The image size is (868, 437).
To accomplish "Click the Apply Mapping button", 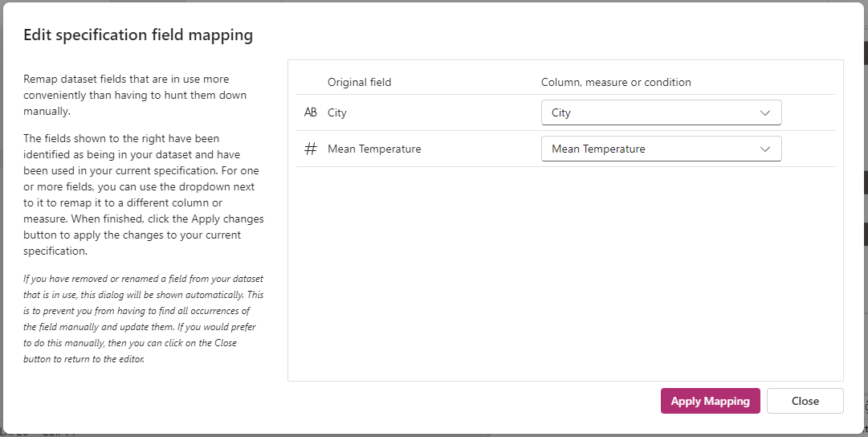I will 711,401.
